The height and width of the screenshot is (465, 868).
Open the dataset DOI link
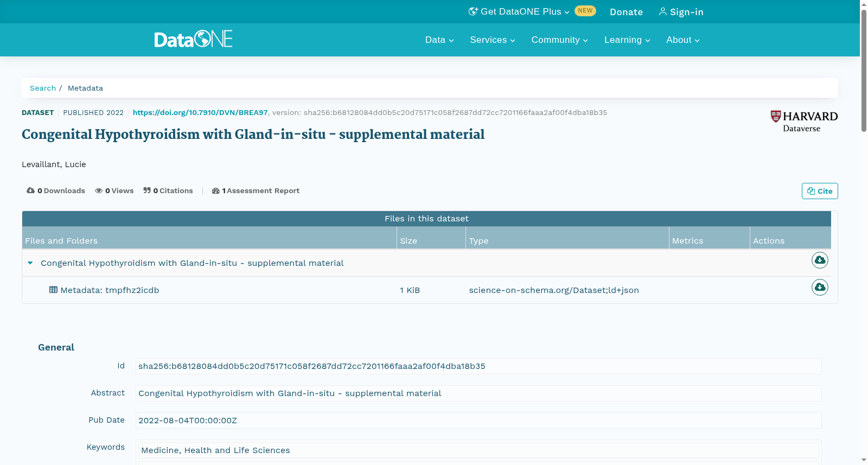click(200, 112)
